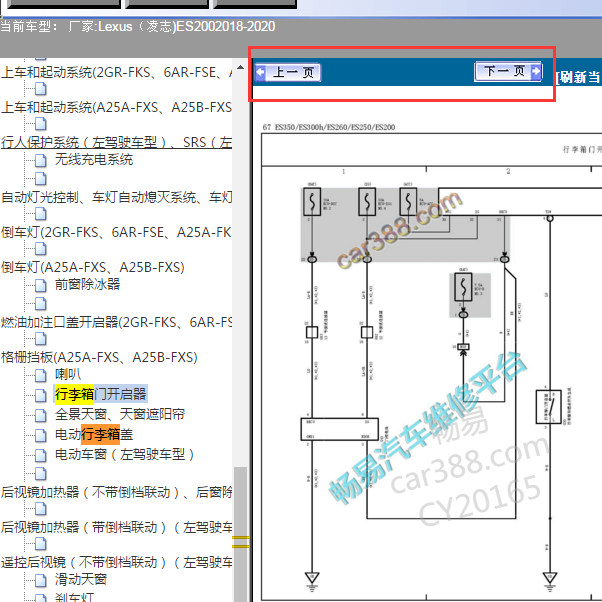The height and width of the screenshot is (602, 602).
Task: Select 倒车灯(A25A-FXS、A25B-FXS) text
Action: (x=93, y=267)
